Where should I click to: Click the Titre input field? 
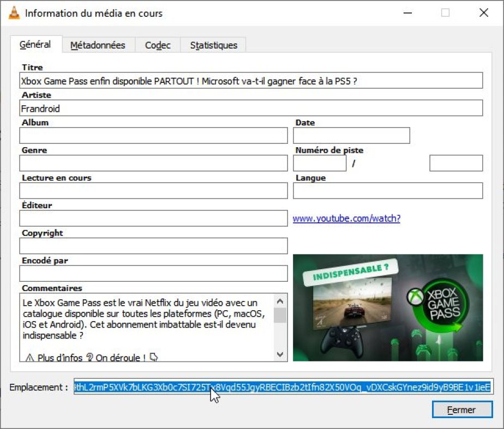(251, 81)
